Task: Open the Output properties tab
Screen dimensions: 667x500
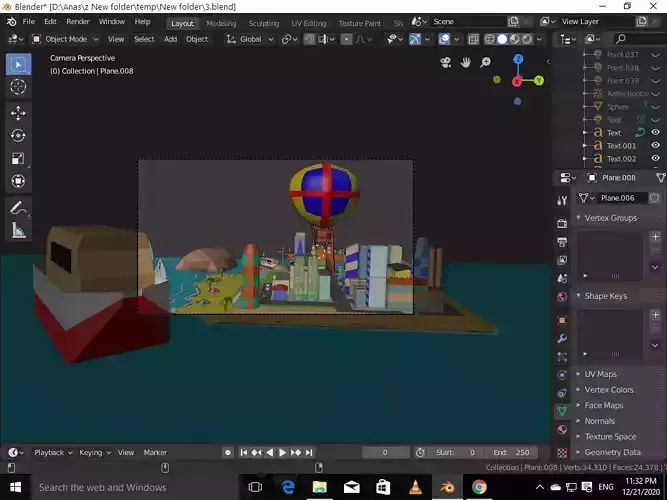Action: coord(562,242)
